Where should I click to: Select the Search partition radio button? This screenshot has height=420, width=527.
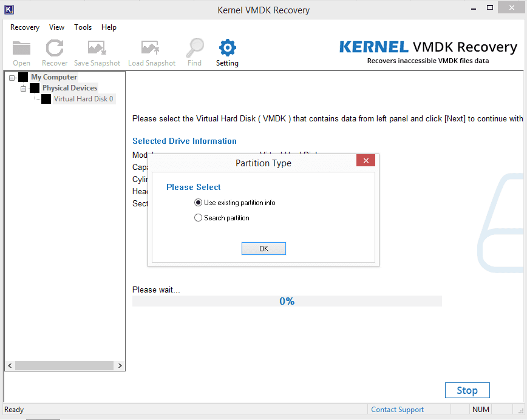tap(198, 218)
